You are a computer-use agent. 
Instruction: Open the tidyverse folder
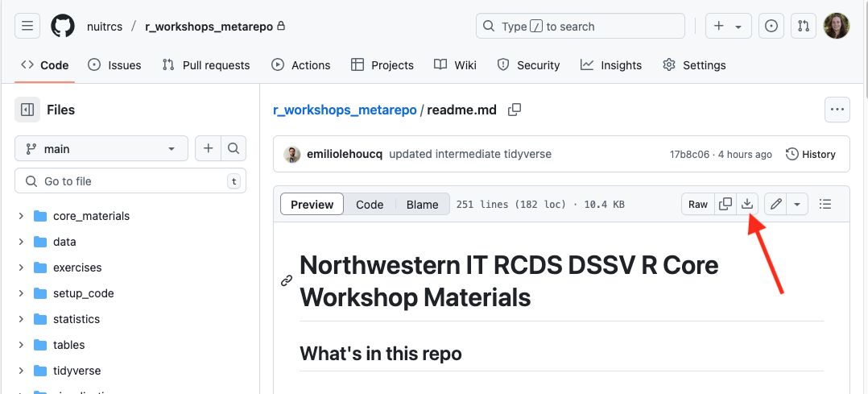(77, 371)
